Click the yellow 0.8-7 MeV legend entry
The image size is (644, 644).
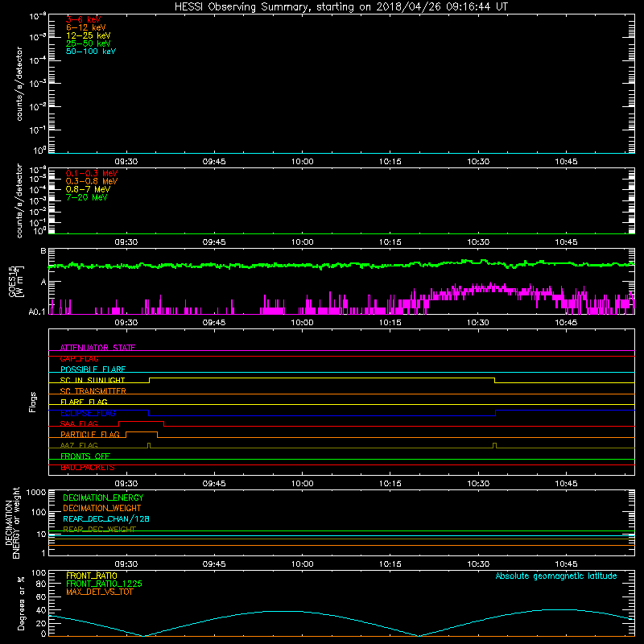[x=88, y=189]
